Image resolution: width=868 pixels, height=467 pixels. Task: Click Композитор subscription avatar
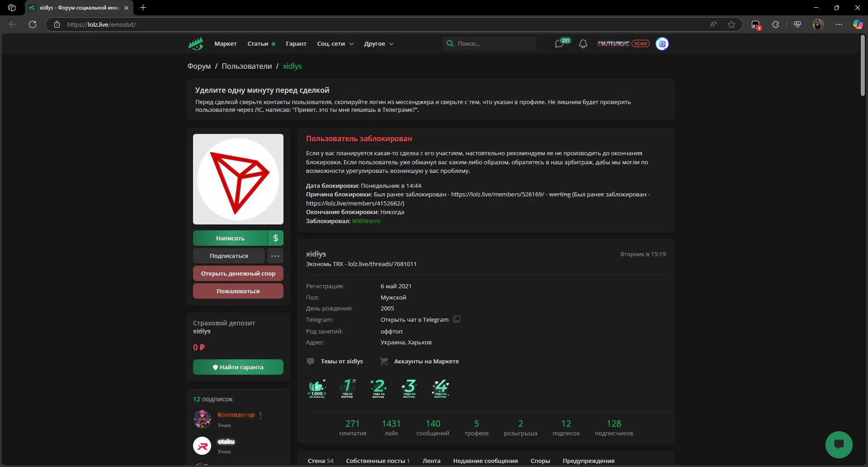202,419
